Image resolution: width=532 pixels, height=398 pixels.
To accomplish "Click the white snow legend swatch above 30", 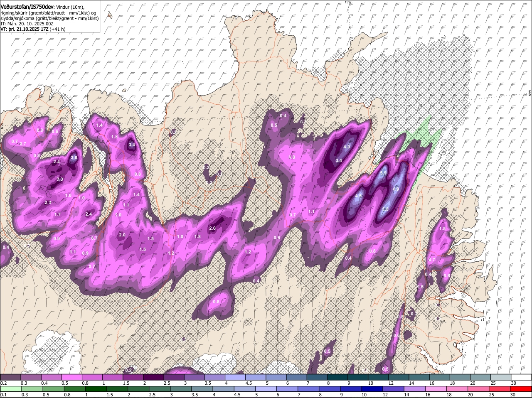I will point(521,377).
